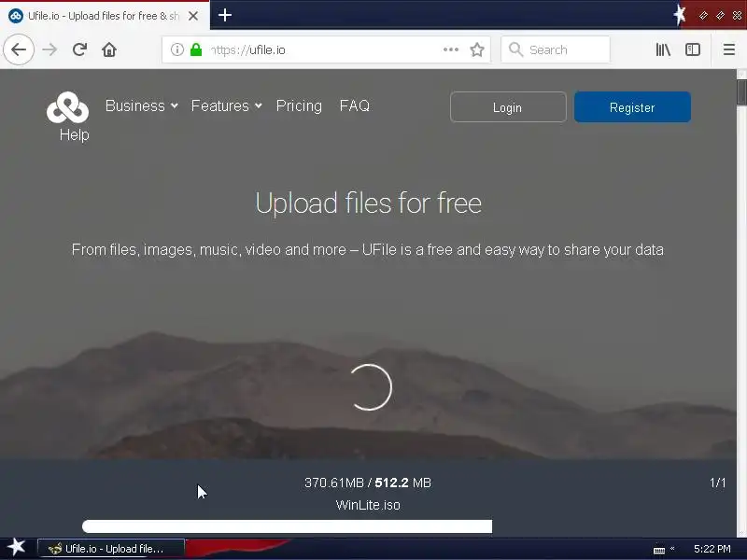Open page actions three-dots menu
The height and width of the screenshot is (560, 747).
(x=451, y=49)
